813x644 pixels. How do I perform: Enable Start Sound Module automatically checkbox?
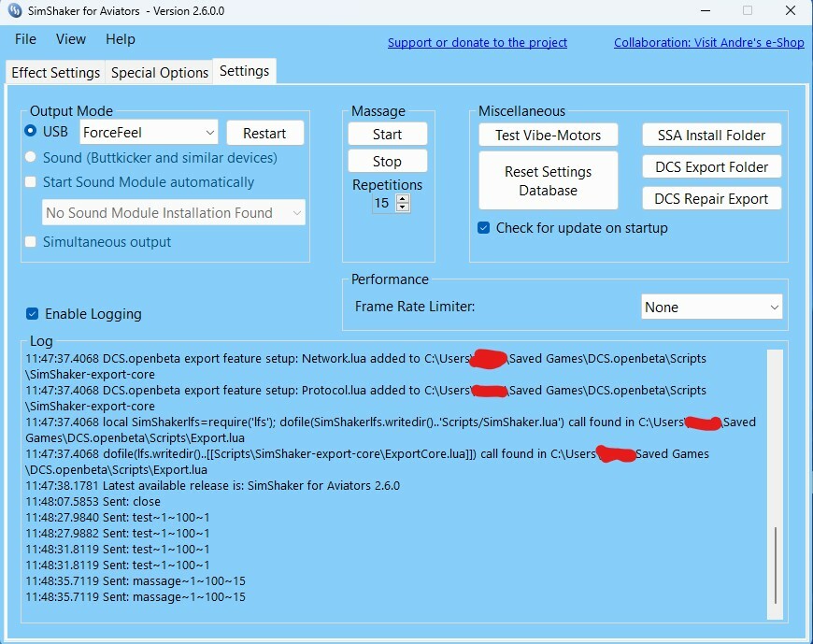31,182
